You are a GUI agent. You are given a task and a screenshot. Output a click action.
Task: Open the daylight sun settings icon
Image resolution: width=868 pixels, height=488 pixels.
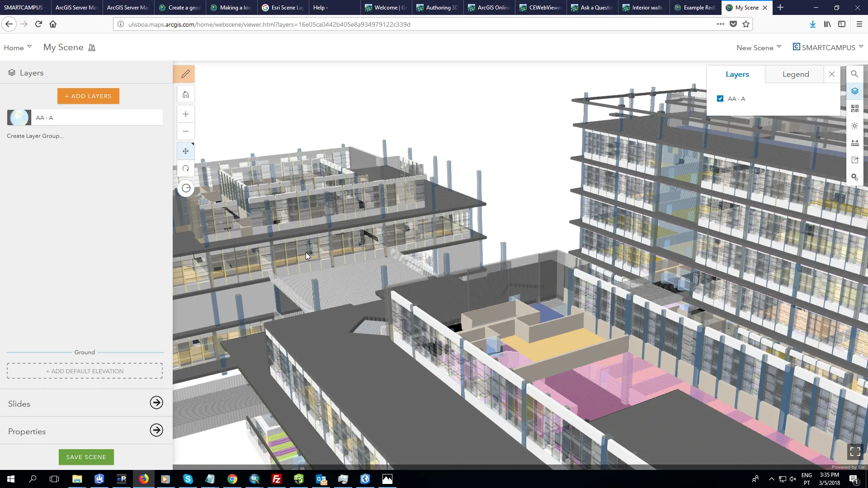coord(854,126)
